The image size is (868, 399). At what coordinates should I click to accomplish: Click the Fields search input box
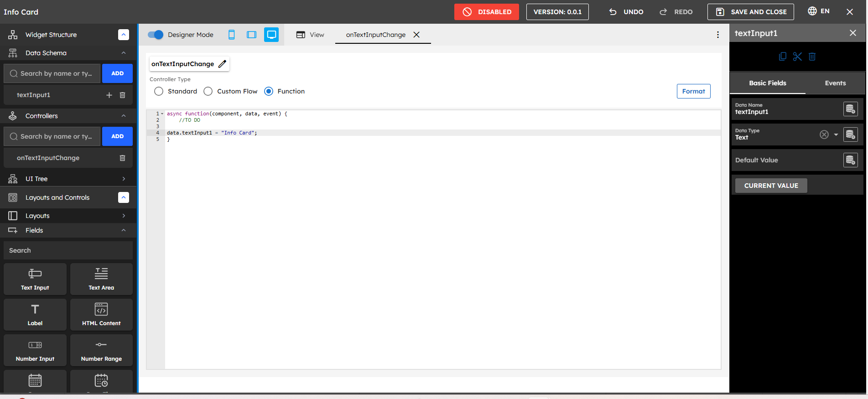pyautogui.click(x=68, y=250)
